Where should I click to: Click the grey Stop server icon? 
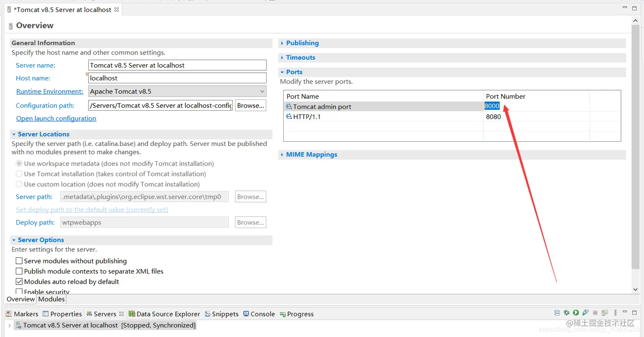[595, 313]
